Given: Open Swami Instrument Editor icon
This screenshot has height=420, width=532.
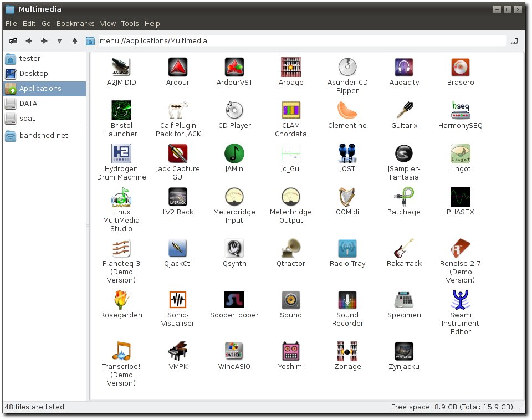Looking at the screenshot, I should pyautogui.click(x=461, y=300).
